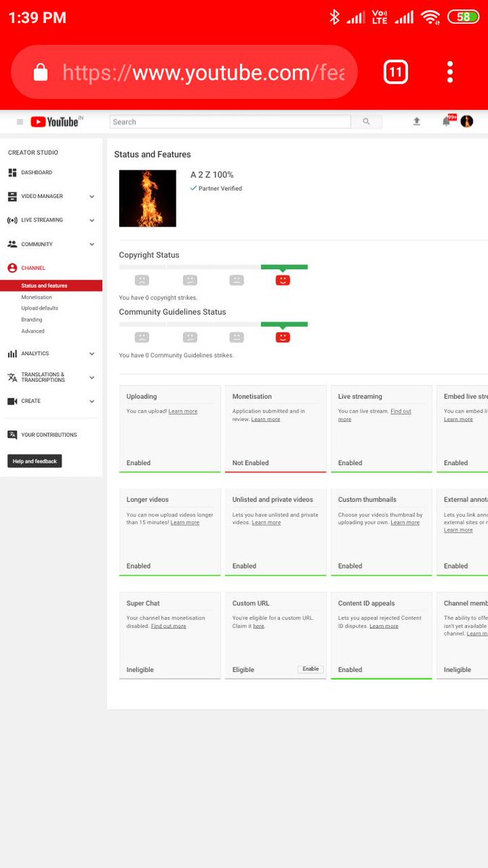Click the Live Streaming broadcast icon
488x868 pixels.
(x=12, y=221)
